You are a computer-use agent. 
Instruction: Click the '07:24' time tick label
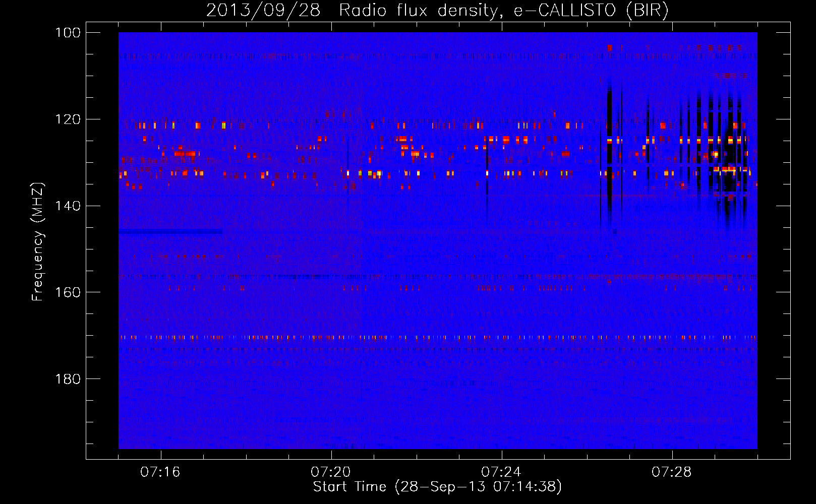pos(501,472)
